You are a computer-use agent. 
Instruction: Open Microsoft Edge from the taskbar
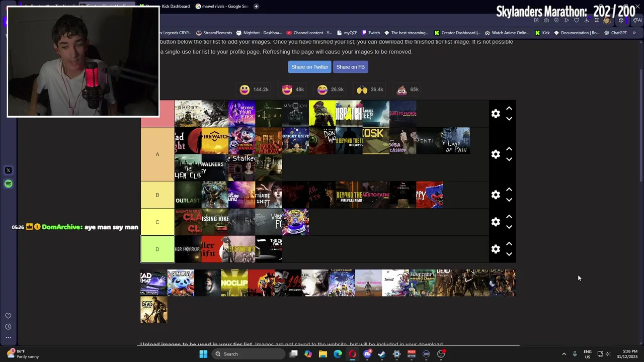point(338,354)
